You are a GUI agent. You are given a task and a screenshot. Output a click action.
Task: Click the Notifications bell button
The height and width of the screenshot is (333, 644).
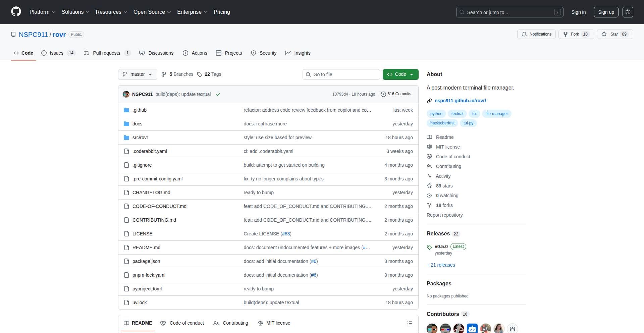(536, 34)
